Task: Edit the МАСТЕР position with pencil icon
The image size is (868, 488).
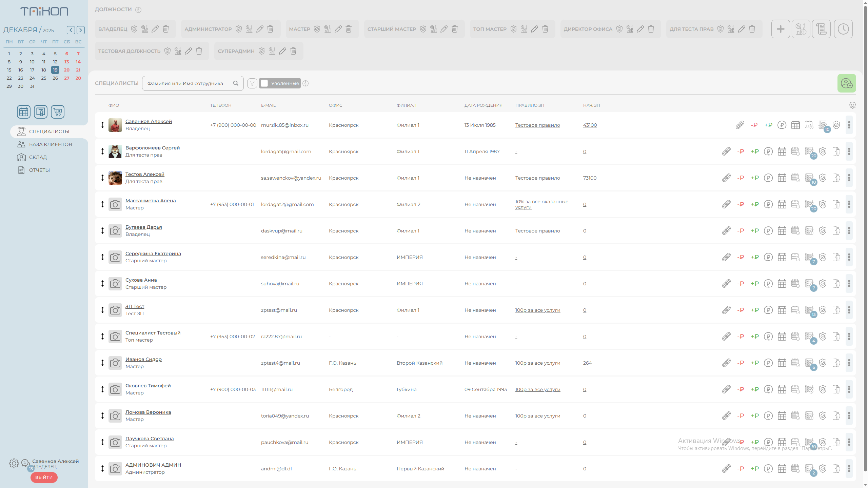Action: click(338, 29)
